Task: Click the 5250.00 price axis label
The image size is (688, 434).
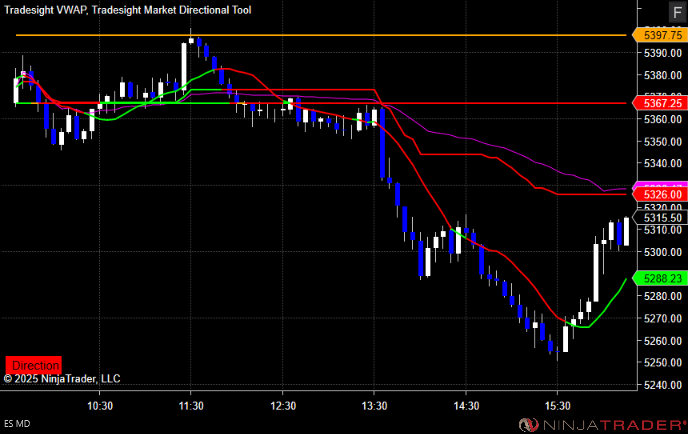Action: pyautogui.click(x=663, y=362)
